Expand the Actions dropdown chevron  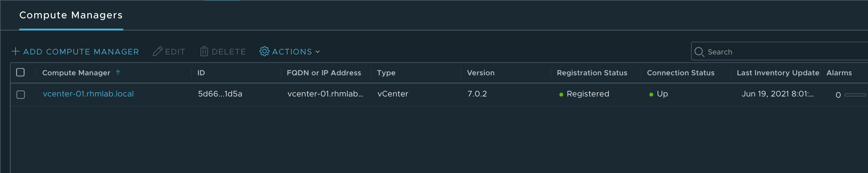tap(317, 52)
